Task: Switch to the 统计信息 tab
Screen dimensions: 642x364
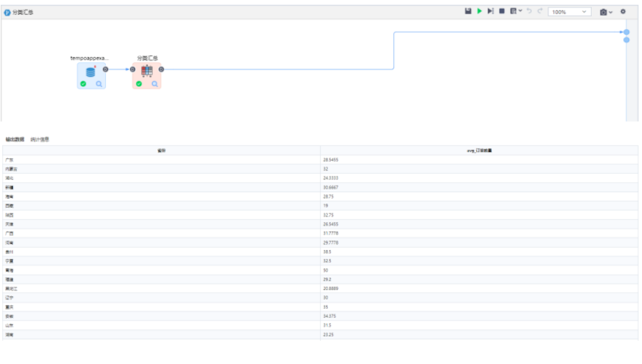Action: (x=40, y=139)
